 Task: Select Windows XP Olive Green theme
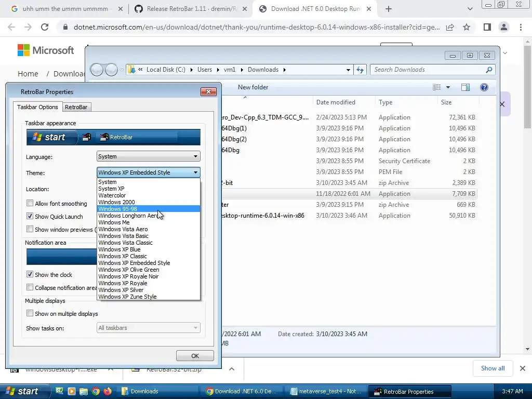click(x=148, y=270)
